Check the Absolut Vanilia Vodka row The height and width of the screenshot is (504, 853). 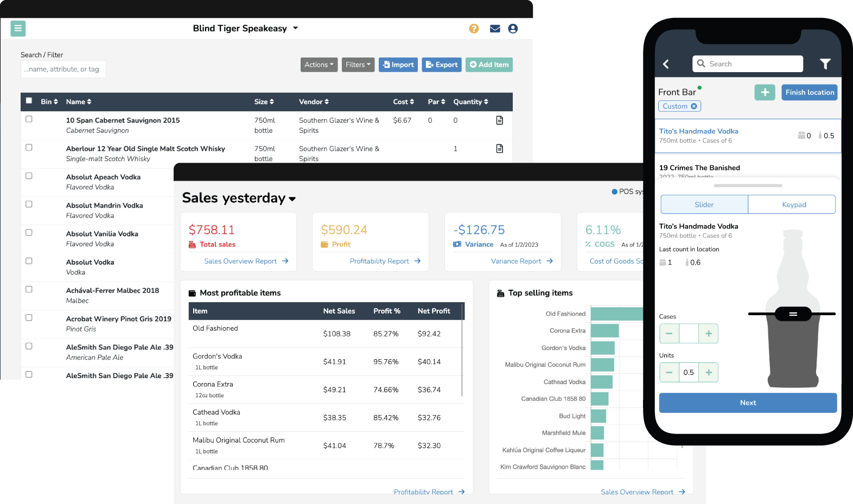click(29, 233)
